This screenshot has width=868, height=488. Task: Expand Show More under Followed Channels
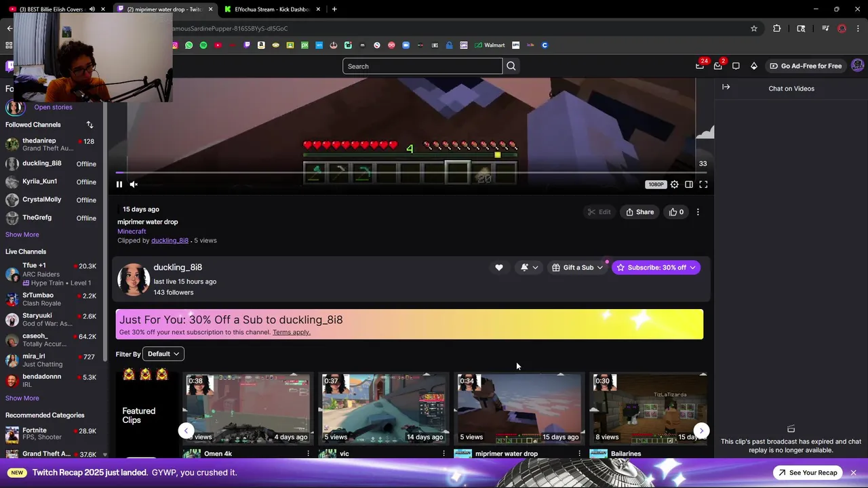point(22,235)
